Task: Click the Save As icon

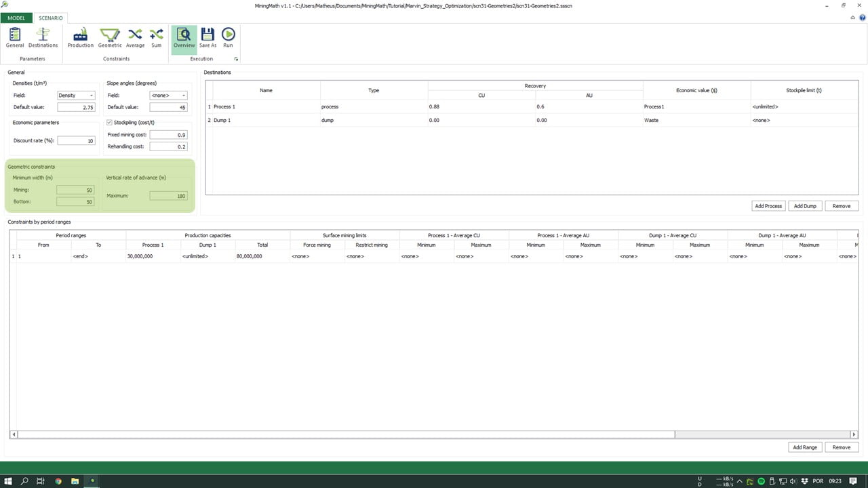Action: click(208, 37)
